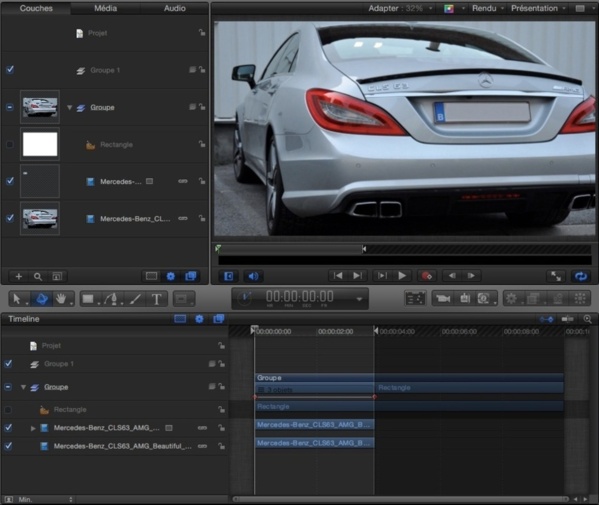Add a new camera
The width and height of the screenshot is (599, 505).
[443, 298]
